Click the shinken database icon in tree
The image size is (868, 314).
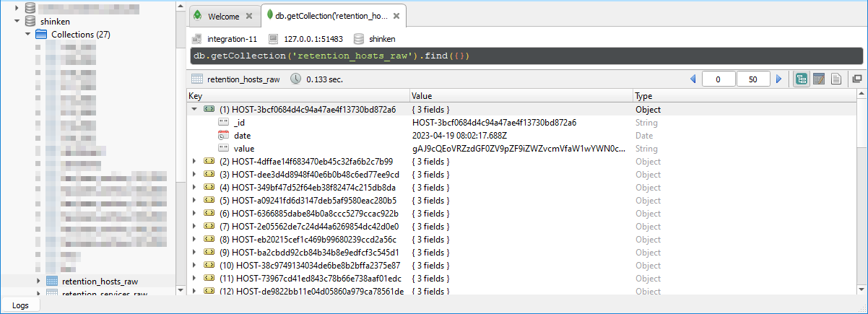(30, 22)
